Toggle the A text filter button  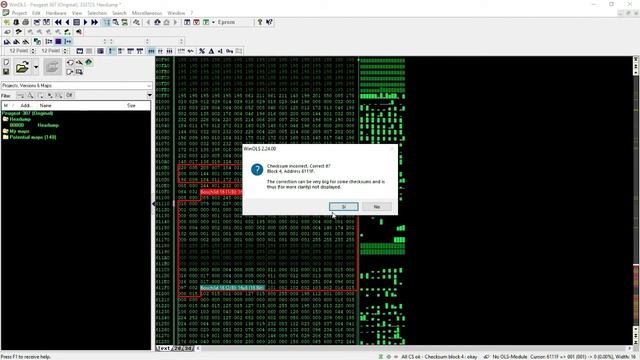point(30,95)
